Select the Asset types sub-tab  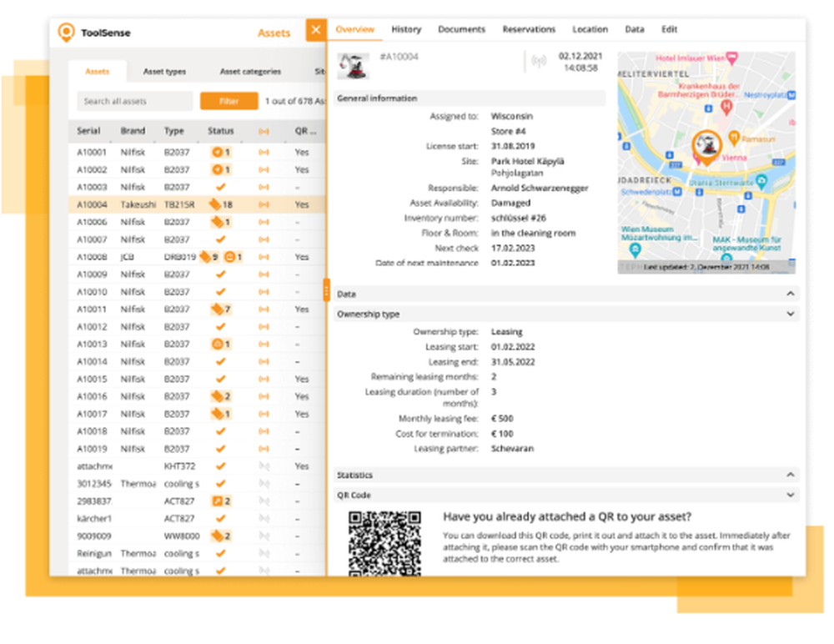[164, 71]
